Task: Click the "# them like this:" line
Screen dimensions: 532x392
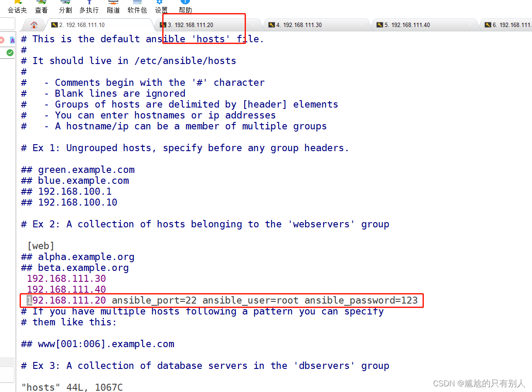Action: pyautogui.click(x=69, y=322)
